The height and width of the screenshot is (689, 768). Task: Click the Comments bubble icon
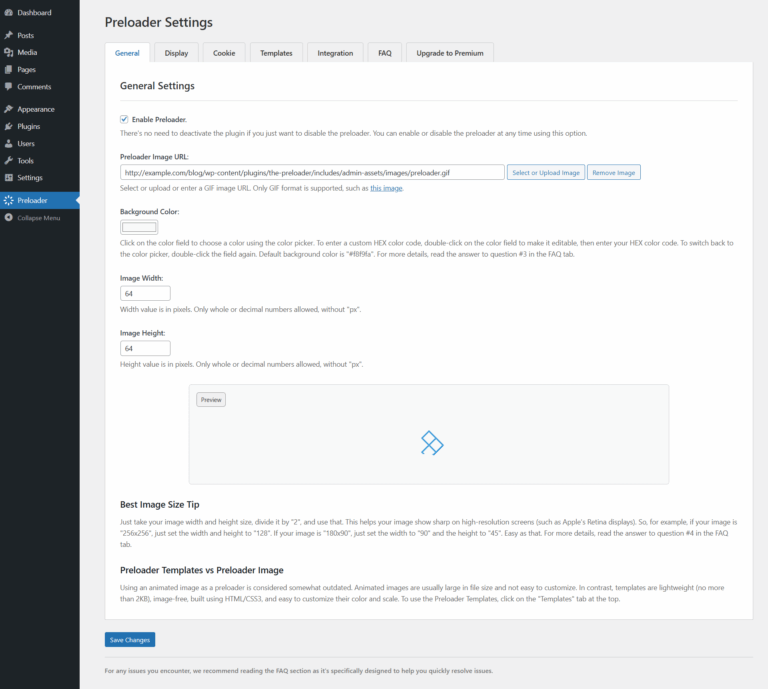click(x=8, y=87)
